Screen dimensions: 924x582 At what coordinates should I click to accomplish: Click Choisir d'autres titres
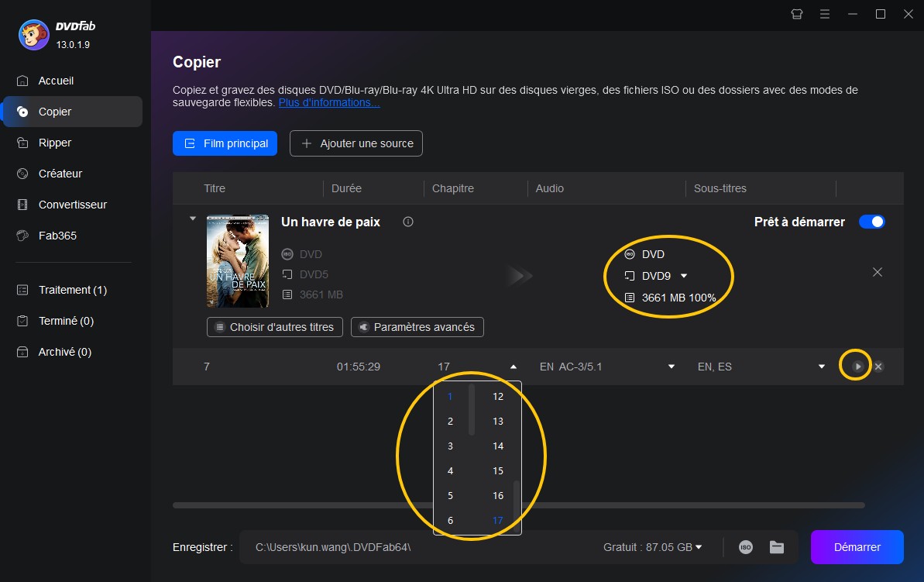(x=275, y=327)
